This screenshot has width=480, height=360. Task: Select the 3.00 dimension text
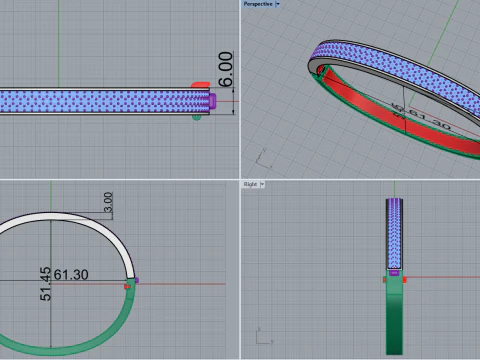click(109, 202)
